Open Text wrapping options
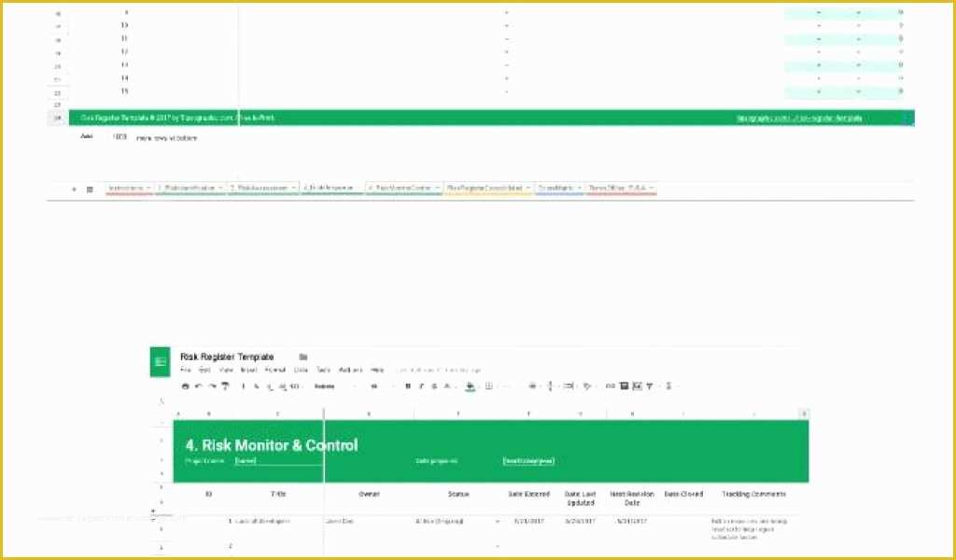Screen dimensions: 956x560 (569, 386)
